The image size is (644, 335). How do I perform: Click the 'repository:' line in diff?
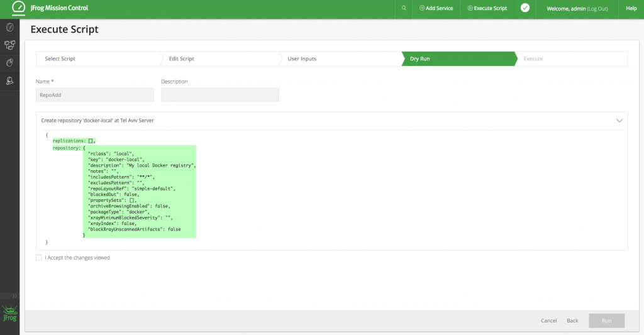tap(69, 148)
